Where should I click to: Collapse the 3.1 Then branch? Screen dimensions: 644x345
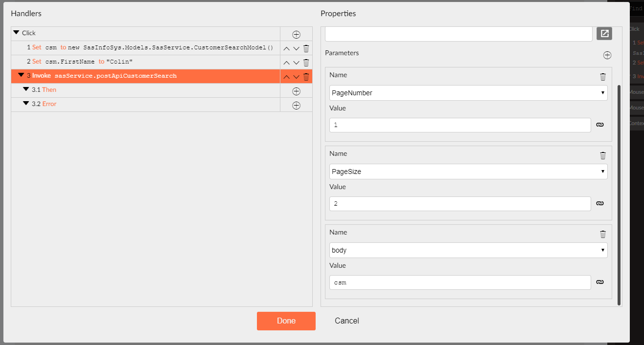(26, 89)
